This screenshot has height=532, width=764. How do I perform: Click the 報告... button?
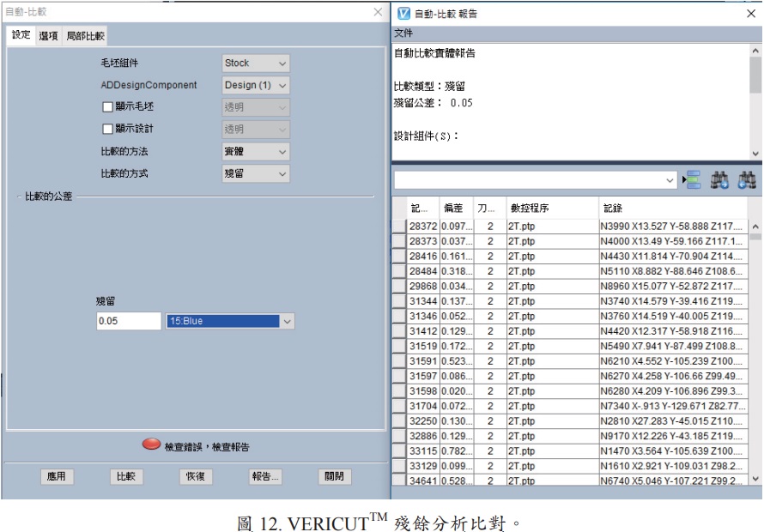coord(265,476)
